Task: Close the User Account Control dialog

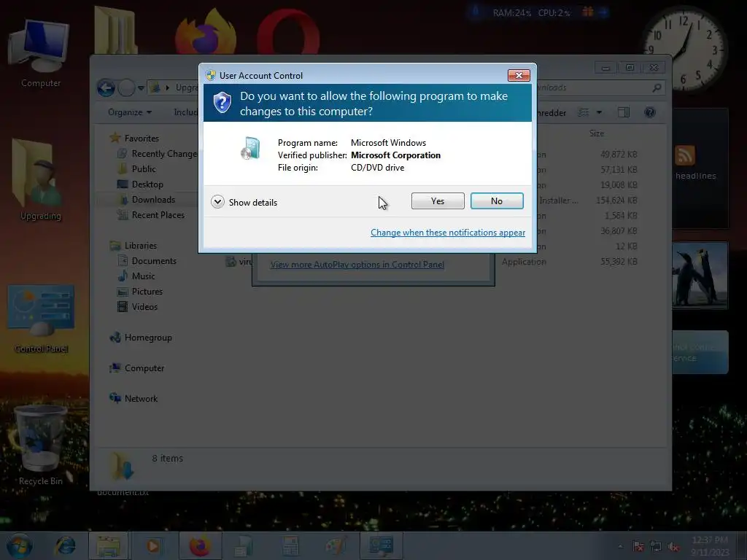Action: 519,75
